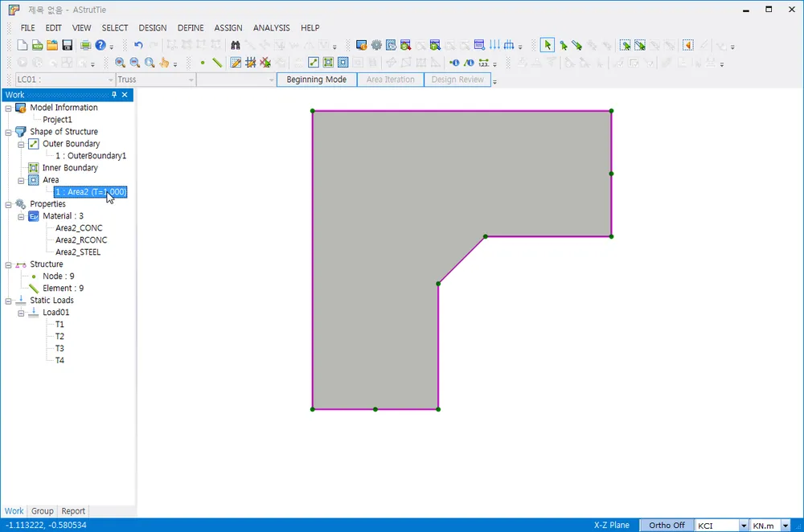
Task: Click the monitor Model Information toolbar icon
Action: pyautogui.click(x=362, y=46)
